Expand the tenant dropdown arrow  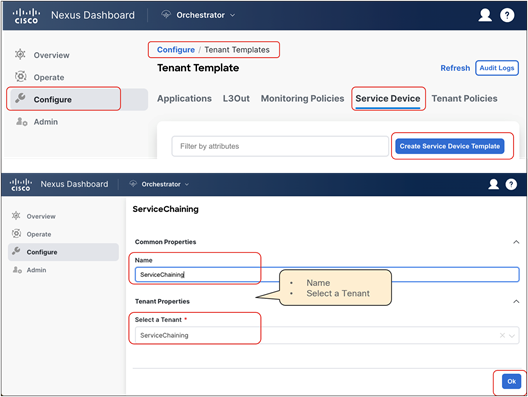click(x=512, y=336)
